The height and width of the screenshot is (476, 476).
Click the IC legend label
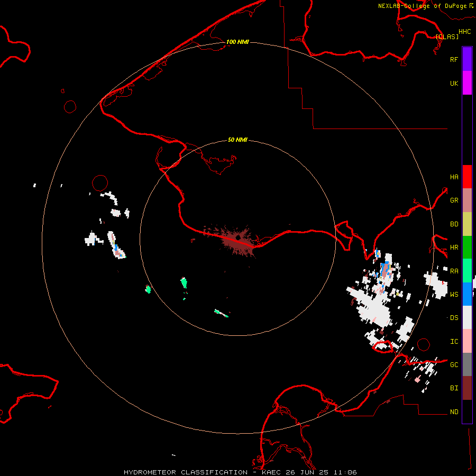454,342
